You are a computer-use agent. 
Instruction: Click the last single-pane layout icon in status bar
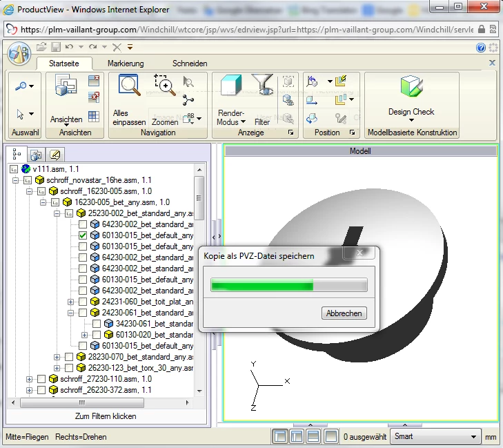[331, 436]
